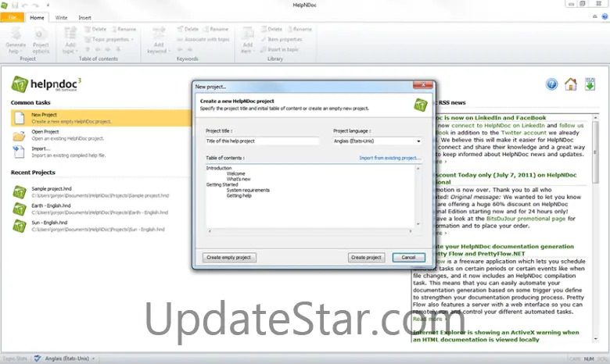Click the helpndoc logo
The image size is (610, 364).
click(46, 84)
